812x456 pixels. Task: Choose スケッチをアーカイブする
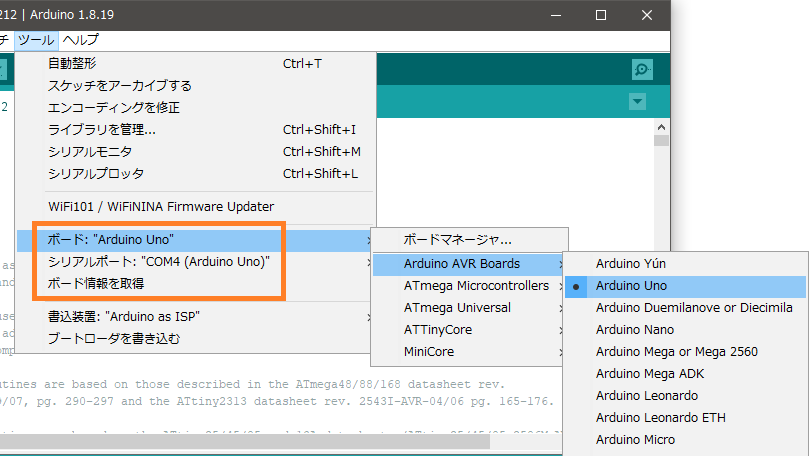[x=195, y=85]
